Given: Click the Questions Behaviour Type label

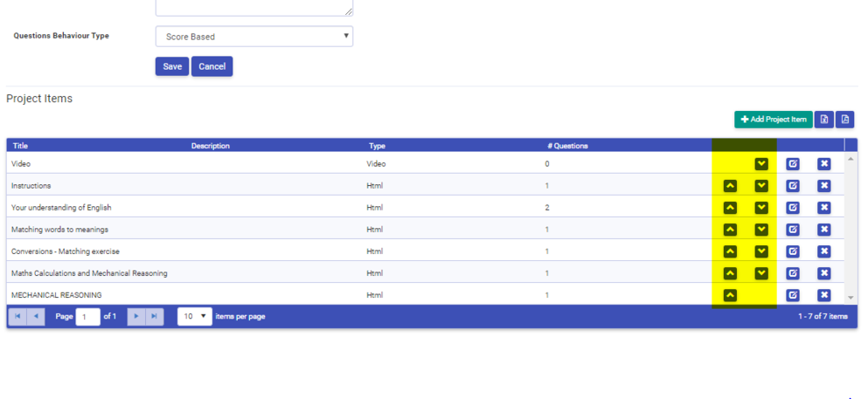Looking at the screenshot, I should [x=61, y=36].
